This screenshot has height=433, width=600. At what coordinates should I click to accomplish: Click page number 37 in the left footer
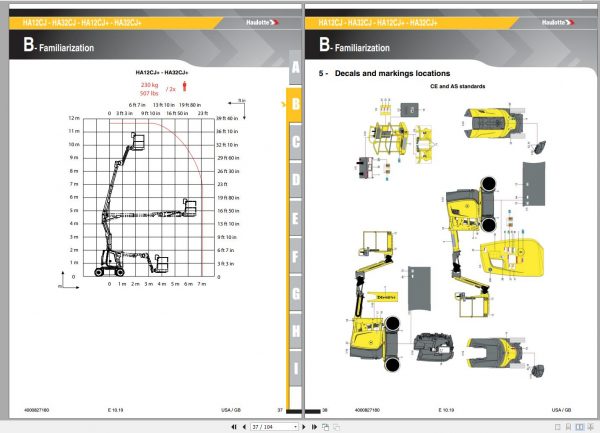click(x=280, y=410)
